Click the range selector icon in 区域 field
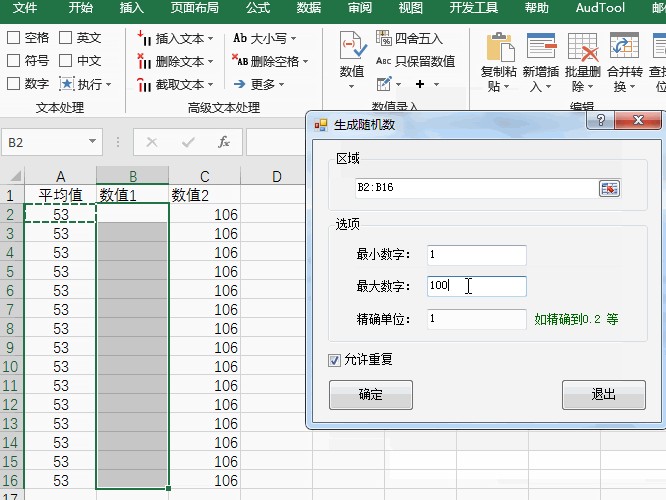The width and height of the screenshot is (666, 500). [x=610, y=188]
